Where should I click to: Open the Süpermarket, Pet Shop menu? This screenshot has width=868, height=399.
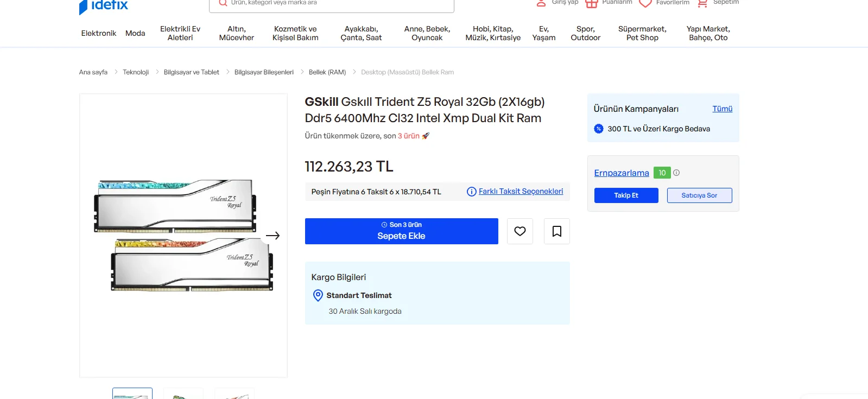[x=642, y=33]
